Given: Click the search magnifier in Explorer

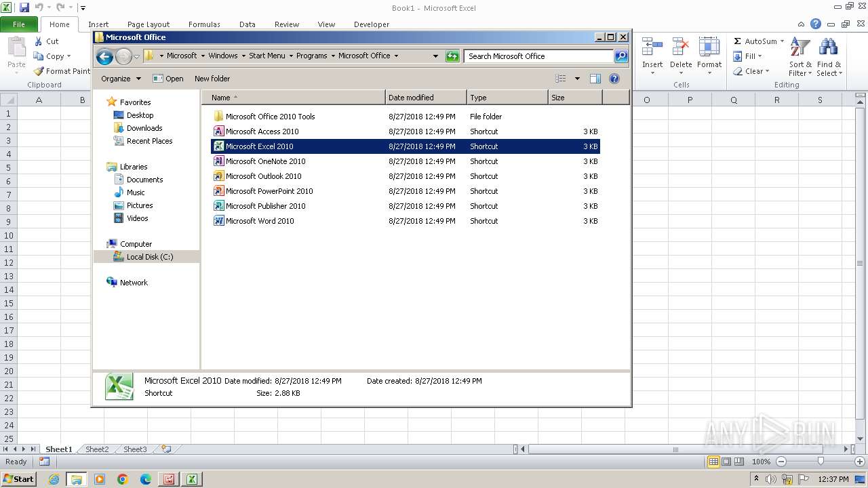Looking at the screenshot, I should [x=621, y=56].
